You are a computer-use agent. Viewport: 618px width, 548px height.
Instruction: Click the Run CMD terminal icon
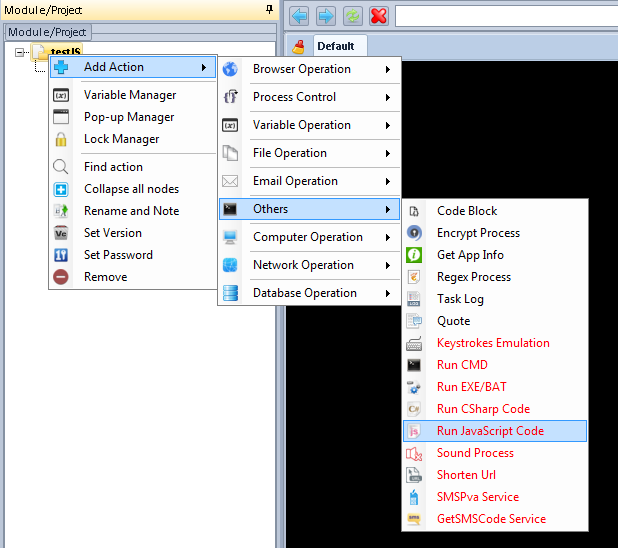[x=415, y=365]
